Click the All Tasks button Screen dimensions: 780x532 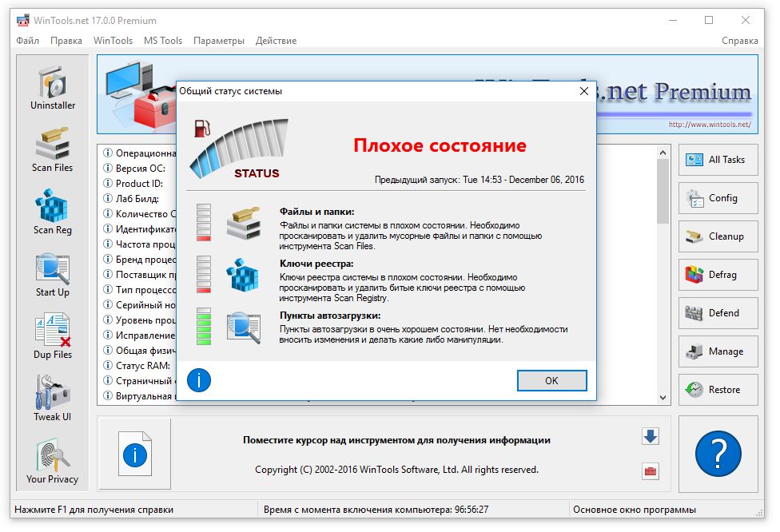(x=718, y=160)
